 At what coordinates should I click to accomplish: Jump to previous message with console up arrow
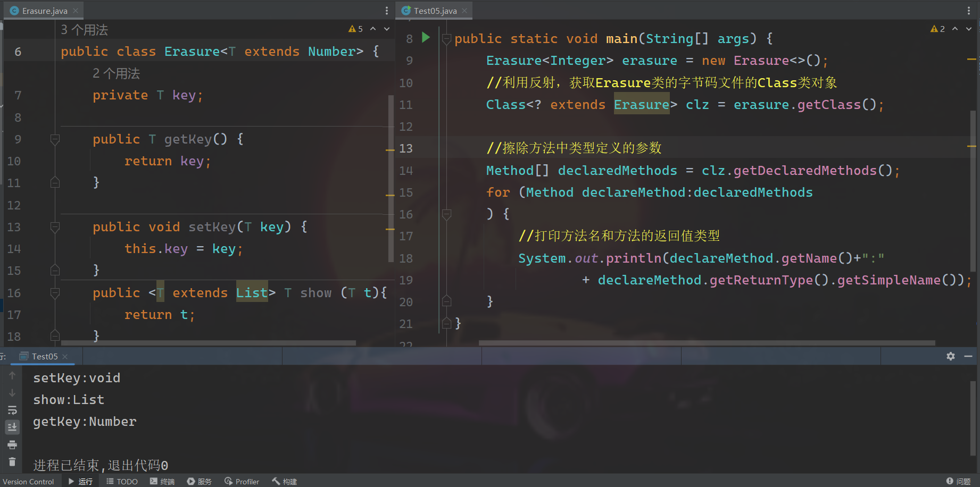click(x=12, y=375)
